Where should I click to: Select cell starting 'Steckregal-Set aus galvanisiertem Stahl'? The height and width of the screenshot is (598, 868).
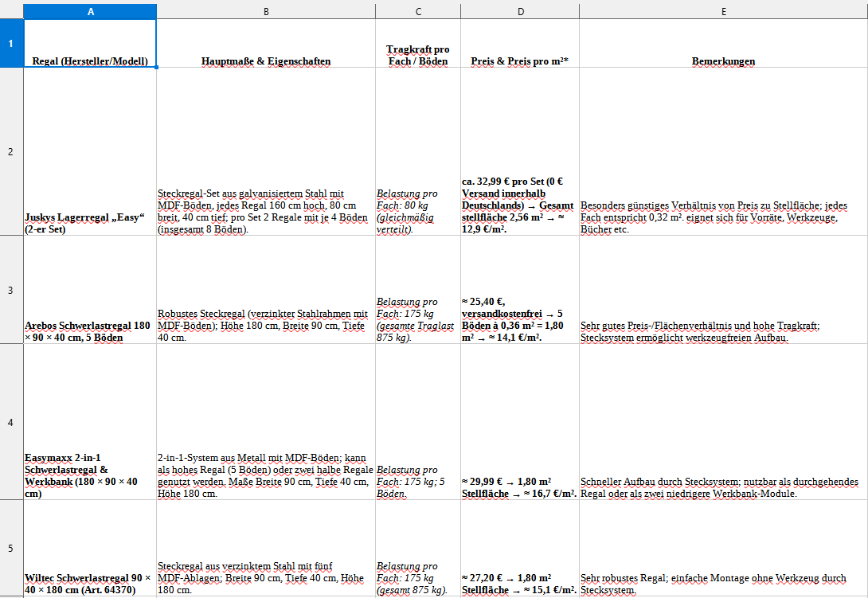266,151
